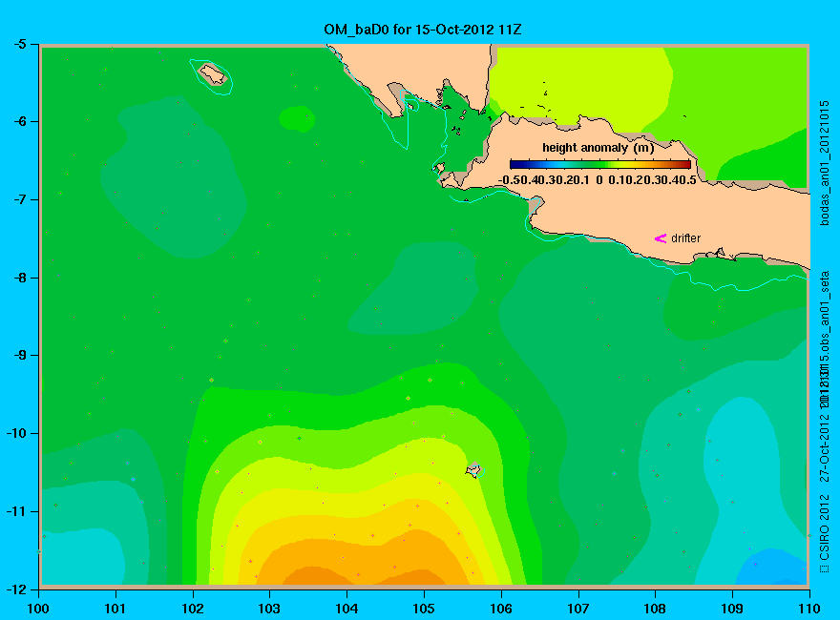Click the 27-Oct-2012 date text

(825, 447)
